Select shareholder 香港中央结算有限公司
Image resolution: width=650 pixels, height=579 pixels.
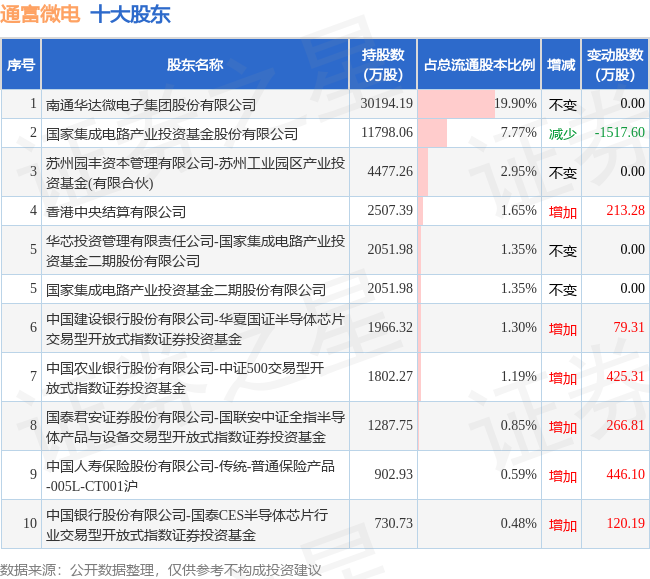click(116, 211)
